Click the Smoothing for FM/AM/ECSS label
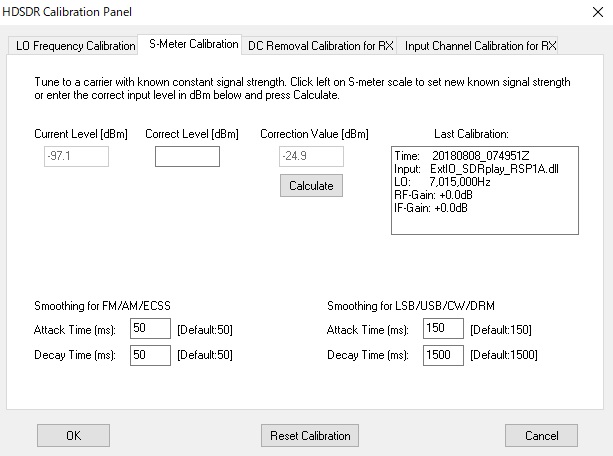The image size is (613, 456). (102, 306)
